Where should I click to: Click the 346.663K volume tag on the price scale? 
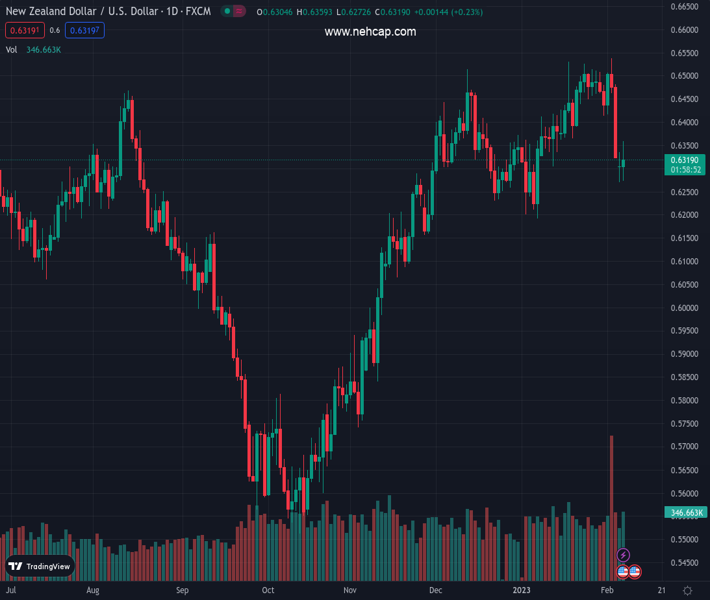685,513
